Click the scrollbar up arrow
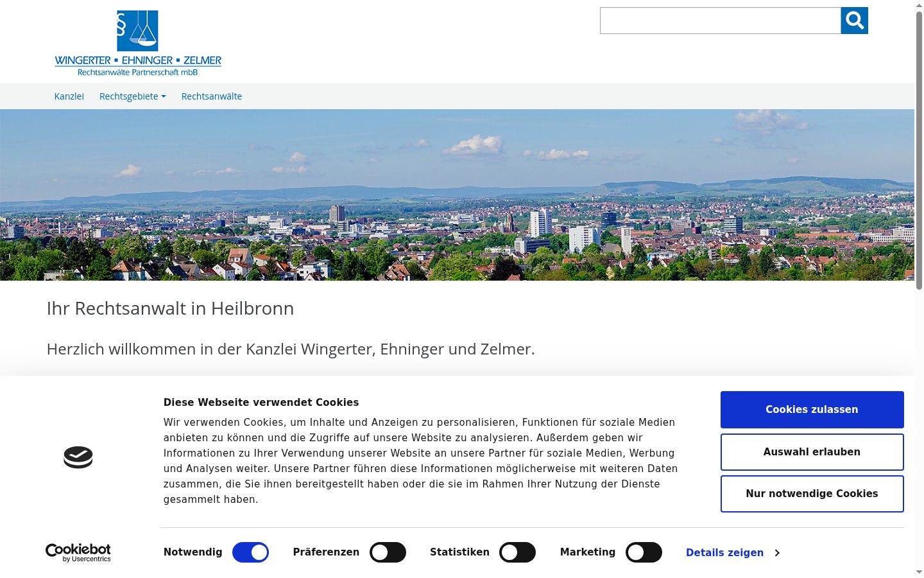 tap(919, 4)
